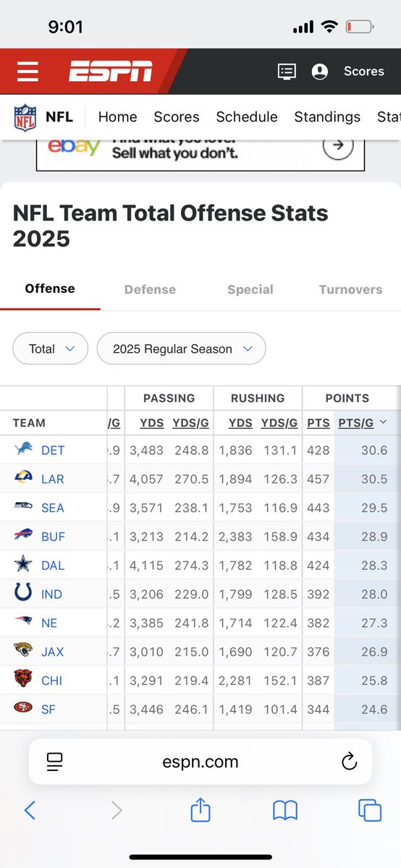Viewport: 401px width, 868px height.
Task: Tap the ESPN logo
Action: (111, 71)
